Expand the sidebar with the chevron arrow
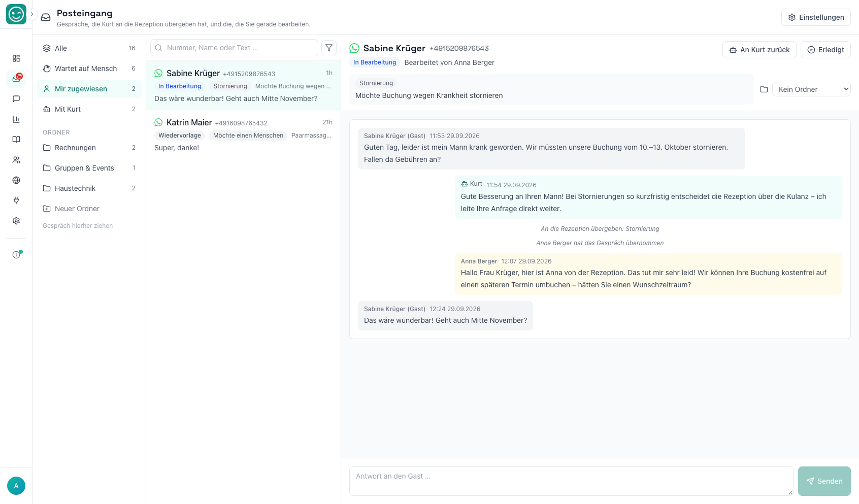This screenshot has height=504, width=859. pyautogui.click(x=31, y=14)
